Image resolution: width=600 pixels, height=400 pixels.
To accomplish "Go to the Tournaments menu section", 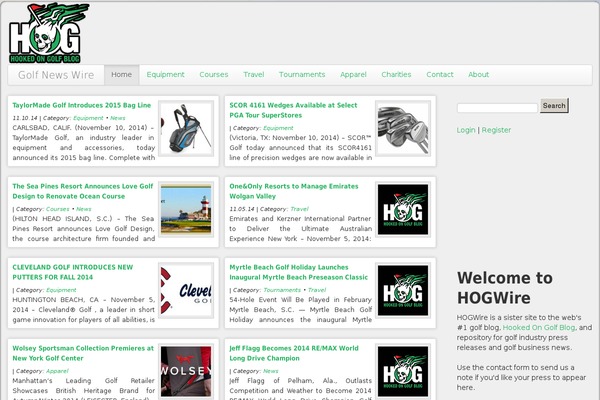I will tap(301, 74).
